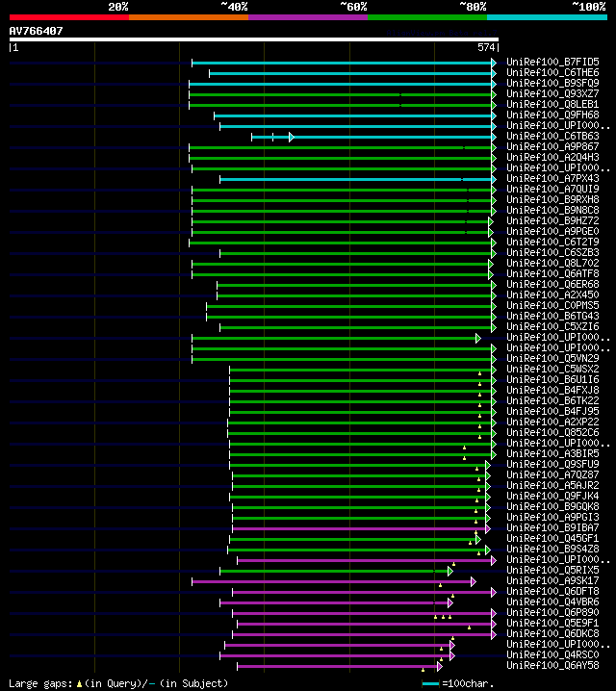Select the UniRef100_Q6ATF8 label
The height and width of the screenshot is (691, 616).
pos(552,273)
